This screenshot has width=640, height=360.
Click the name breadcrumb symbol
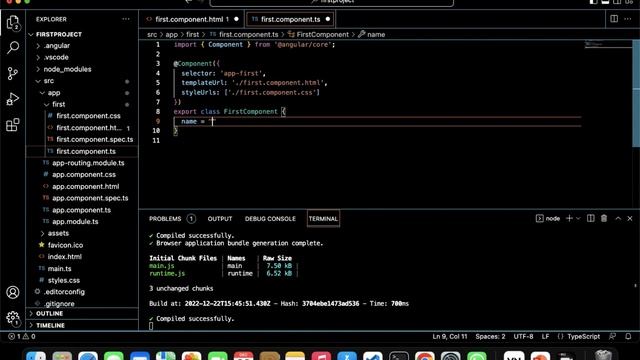[376, 35]
